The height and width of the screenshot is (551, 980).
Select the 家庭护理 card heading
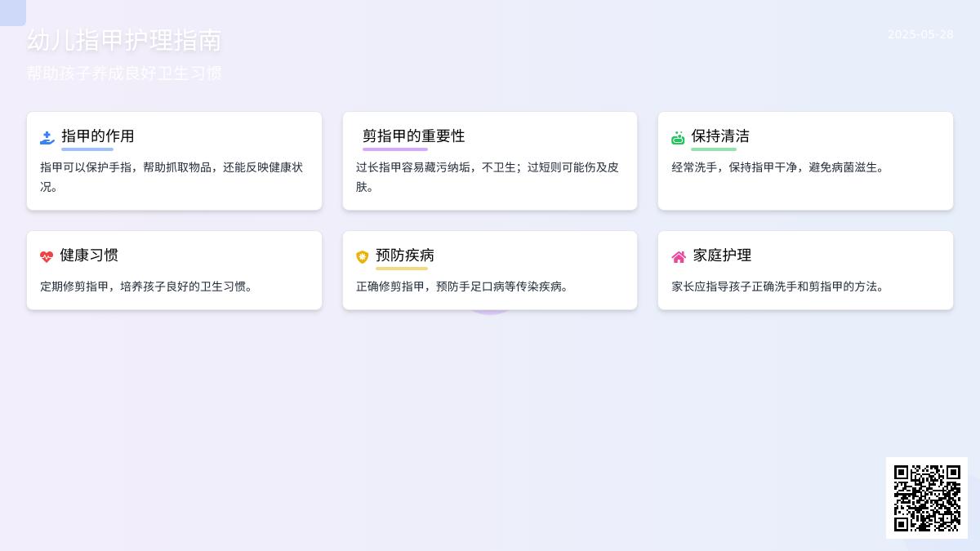point(722,256)
